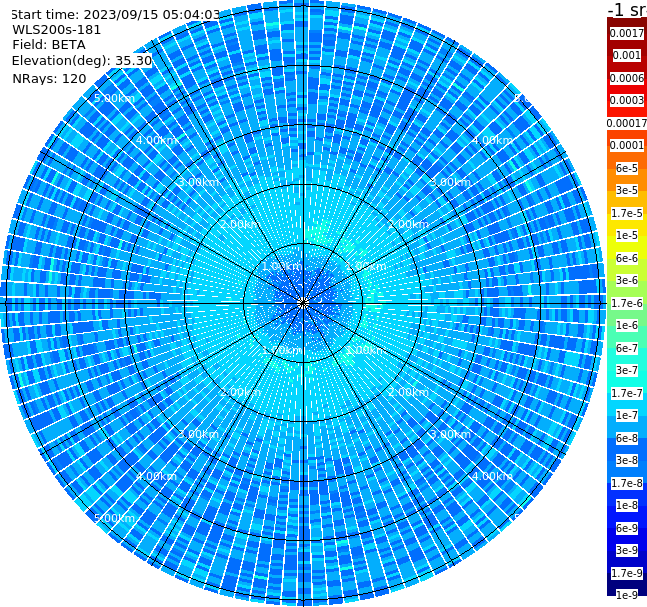
Task: Select the 0.001 color scale label
Action: [627, 55]
